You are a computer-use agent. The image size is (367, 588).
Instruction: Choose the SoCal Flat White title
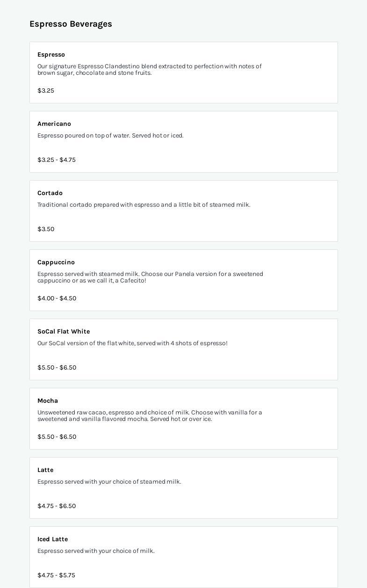64,332
